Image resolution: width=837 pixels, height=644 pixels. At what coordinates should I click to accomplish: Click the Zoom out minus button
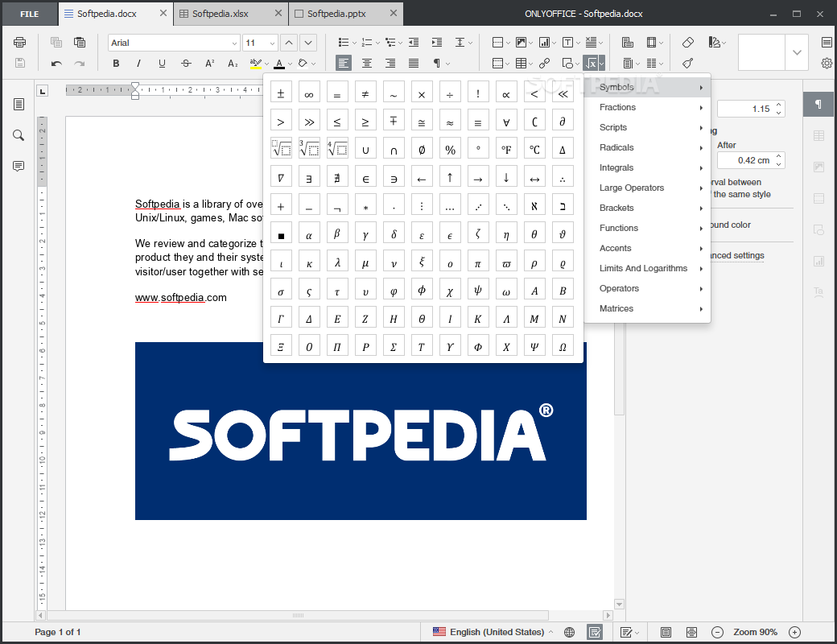click(x=717, y=632)
